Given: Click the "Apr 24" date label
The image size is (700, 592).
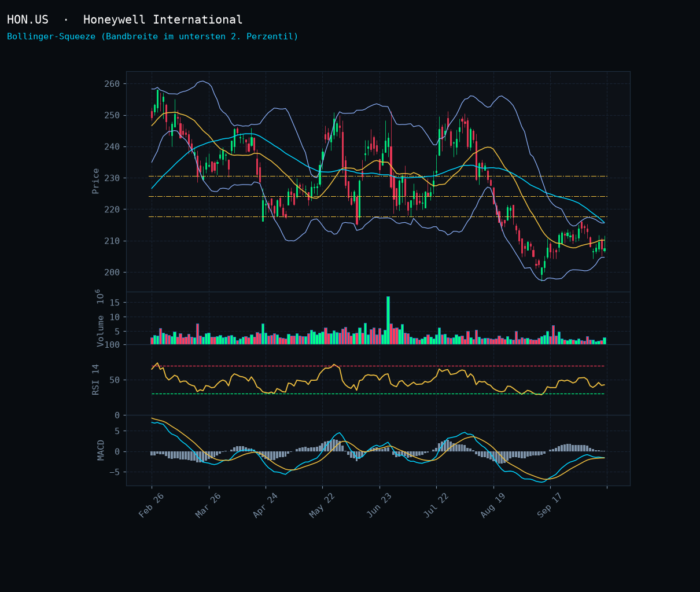Looking at the screenshot, I should pyautogui.click(x=266, y=505).
